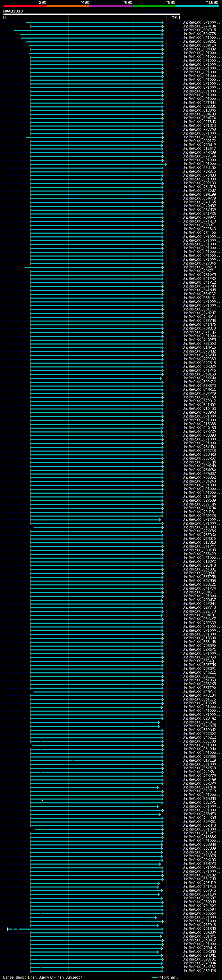Viewport: 222px width, 980px height.
Task: Open hit UniRef100_P08898
Action: click(x=199, y=435)
